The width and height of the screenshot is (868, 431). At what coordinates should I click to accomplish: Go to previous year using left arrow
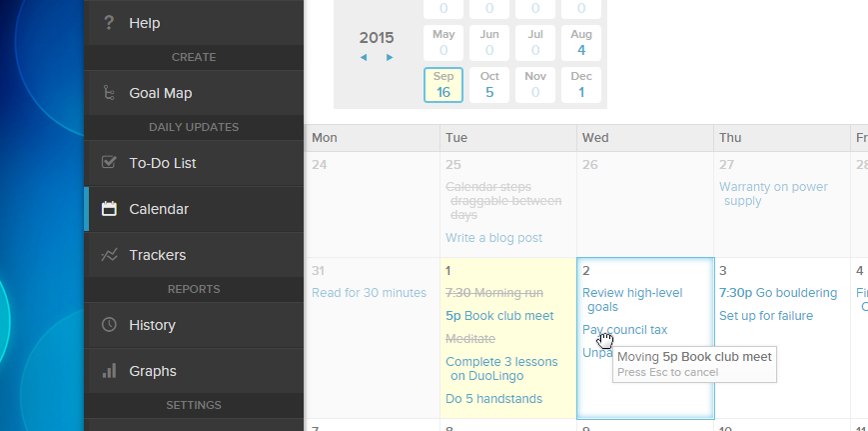click(364, 58)
